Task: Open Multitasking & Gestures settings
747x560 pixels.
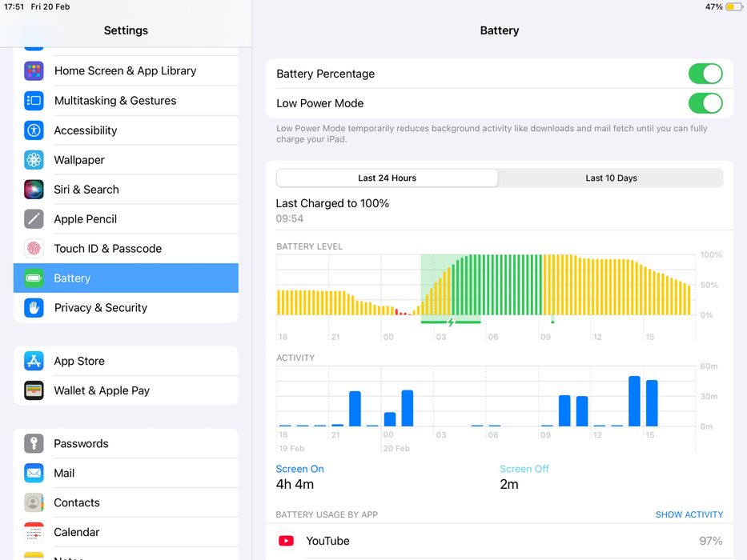Action: tap(126, 101)
